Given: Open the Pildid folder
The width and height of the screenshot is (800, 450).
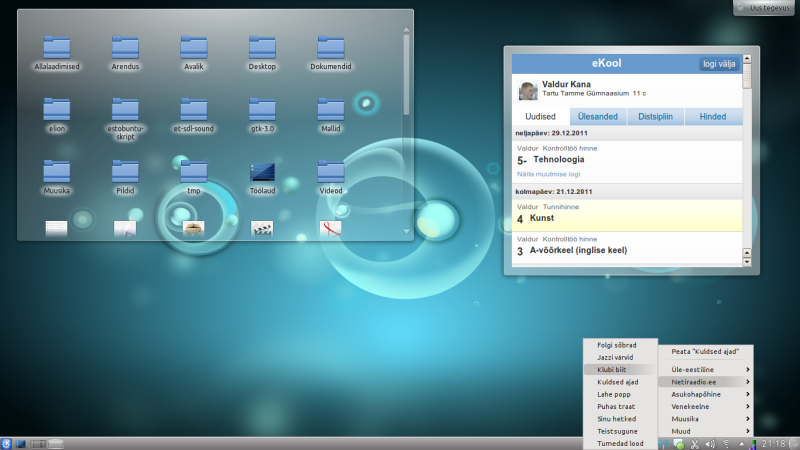Looking at the screenshot, I should tap(125, 177).
